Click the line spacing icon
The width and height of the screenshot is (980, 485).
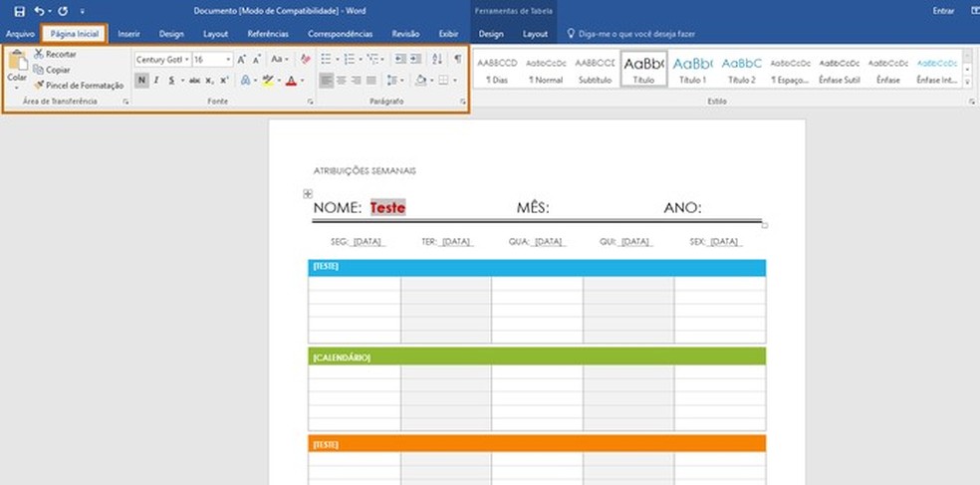click(391, 81)
